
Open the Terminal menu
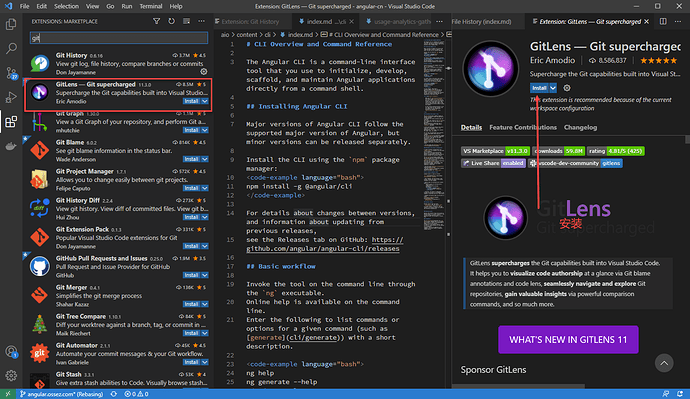(151, 6)
